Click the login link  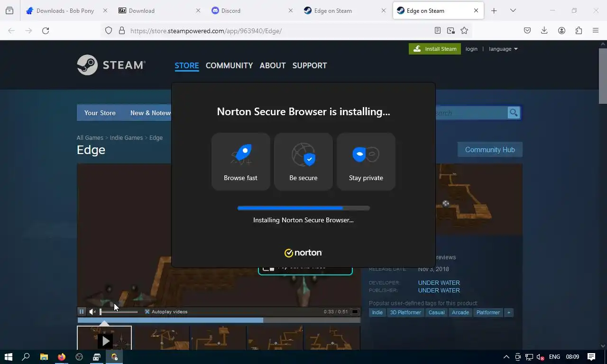(x=471, y=49)
